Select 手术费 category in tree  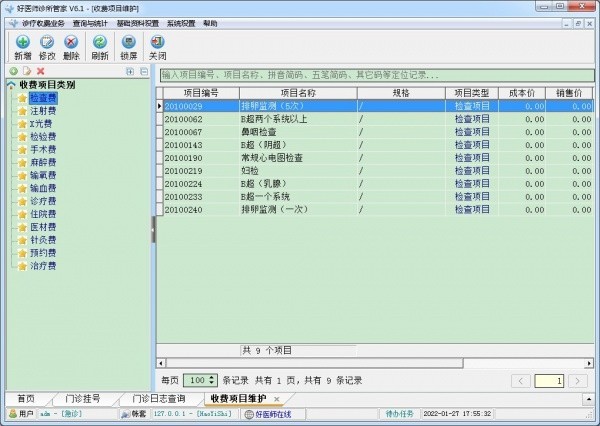(43, 150)
